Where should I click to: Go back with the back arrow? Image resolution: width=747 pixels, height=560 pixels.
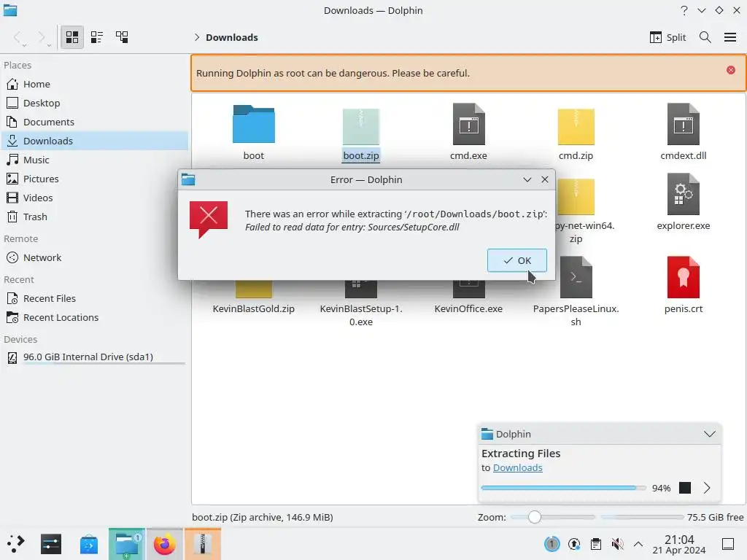click(18, 37)
